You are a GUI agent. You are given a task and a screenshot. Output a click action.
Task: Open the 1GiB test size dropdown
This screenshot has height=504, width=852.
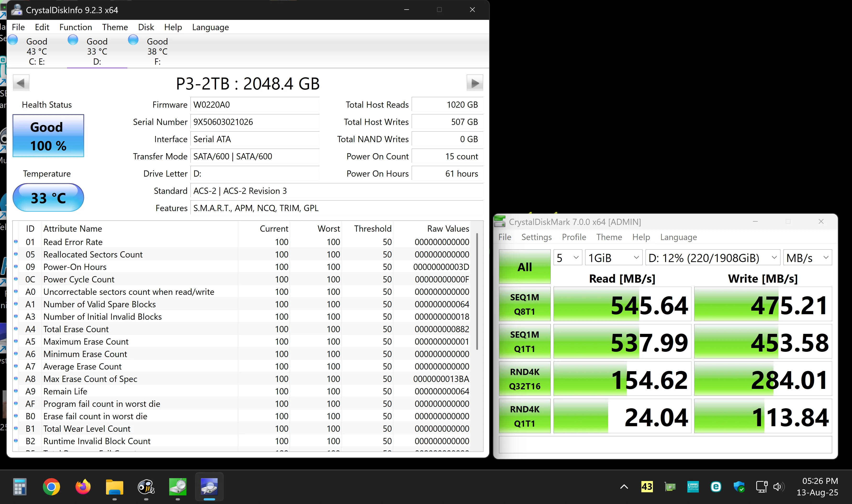(613, 258)
